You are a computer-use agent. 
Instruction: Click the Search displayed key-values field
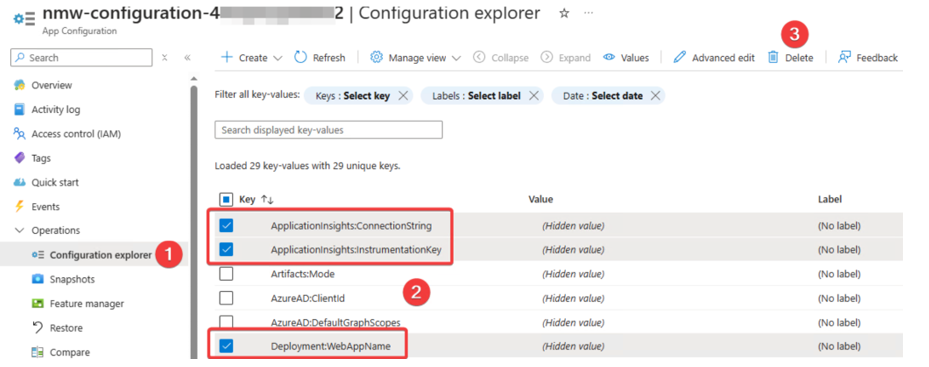pyautogui.click(x=328, y=130)
